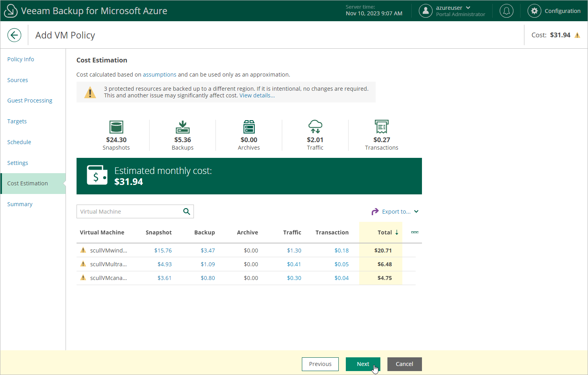Click the Traffic cloud icon
588x375 pixels.
point(315,127)
